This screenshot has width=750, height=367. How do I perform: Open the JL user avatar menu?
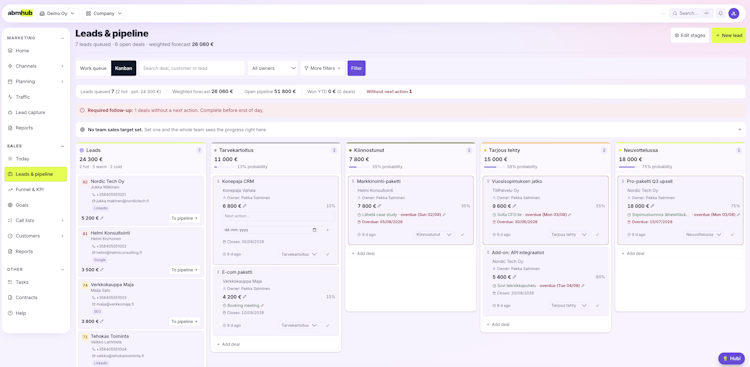coord(734,13)
